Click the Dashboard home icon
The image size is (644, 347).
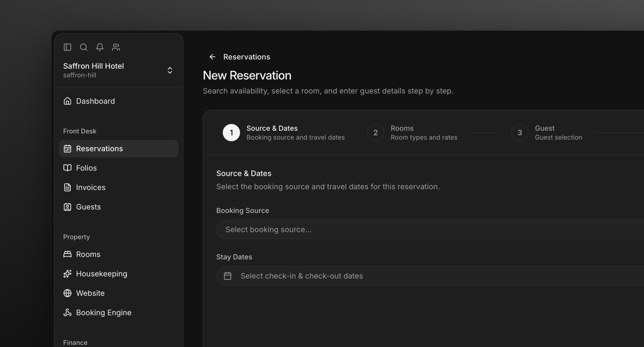pyautogui.click(x=67, y=101)
